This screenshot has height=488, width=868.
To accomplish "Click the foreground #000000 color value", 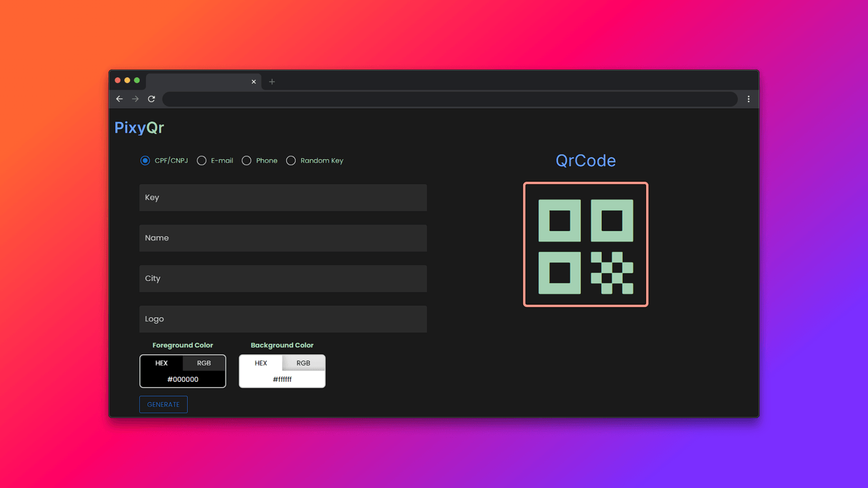I will coord(183,380).
